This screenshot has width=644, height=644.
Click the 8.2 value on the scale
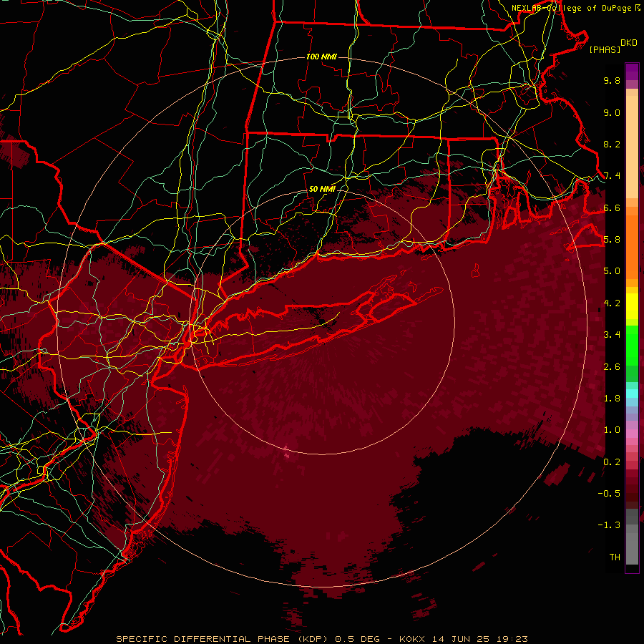[612, 144]
